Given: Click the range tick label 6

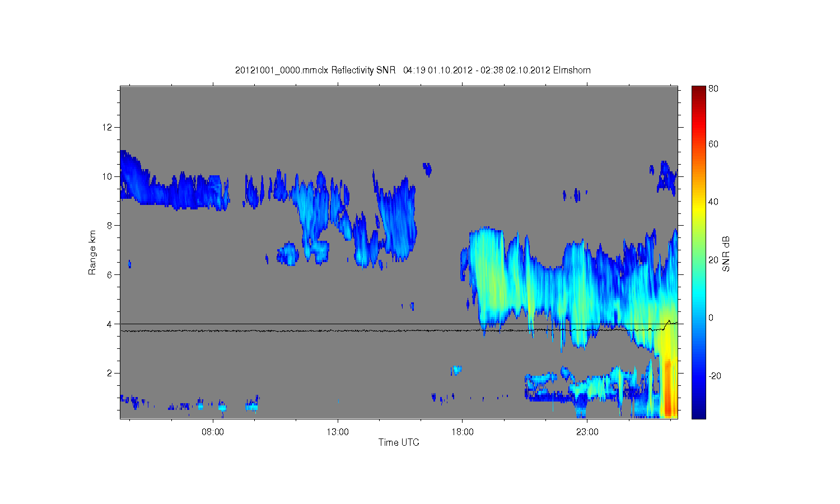Looking at the screenshot, I should (110, 275).
